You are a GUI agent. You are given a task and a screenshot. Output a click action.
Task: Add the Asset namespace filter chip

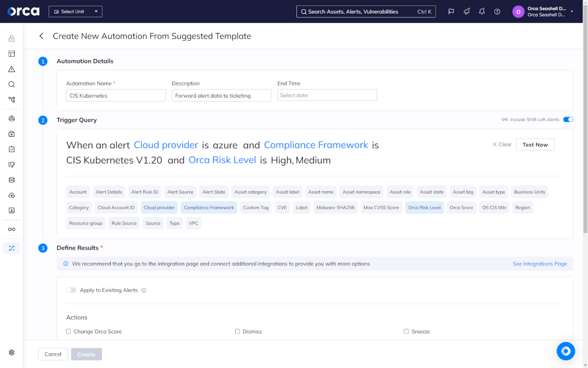coord(362,192)
